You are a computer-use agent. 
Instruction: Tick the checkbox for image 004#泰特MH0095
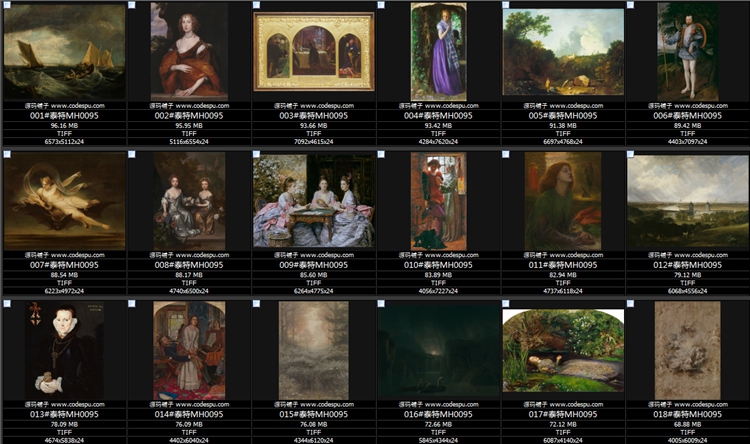381,5
